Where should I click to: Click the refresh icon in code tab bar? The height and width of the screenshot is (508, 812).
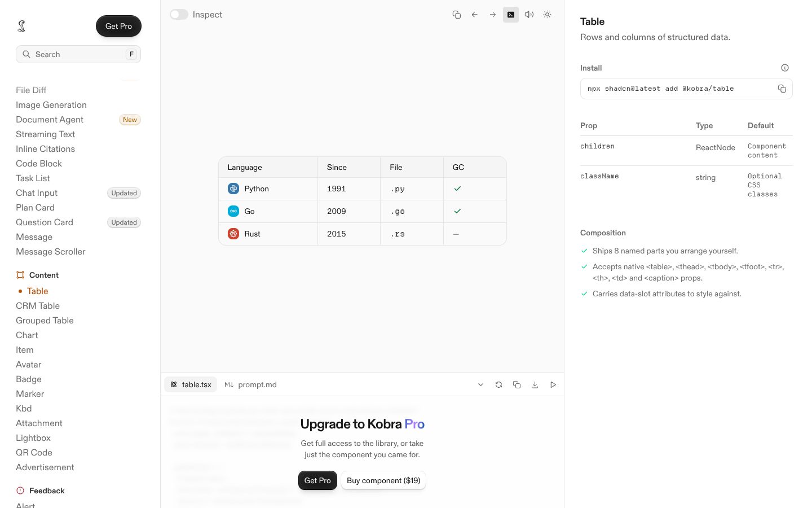pyautogui.click(x=498, y=385)
